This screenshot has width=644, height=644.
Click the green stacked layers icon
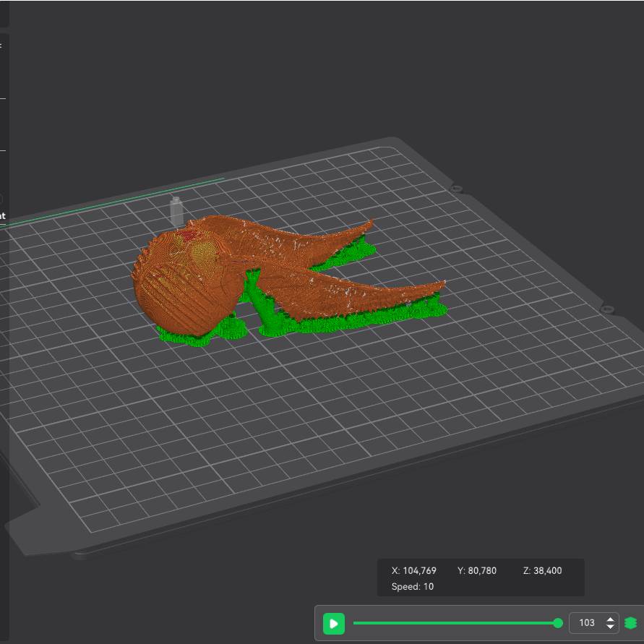[x=630, y=623]
